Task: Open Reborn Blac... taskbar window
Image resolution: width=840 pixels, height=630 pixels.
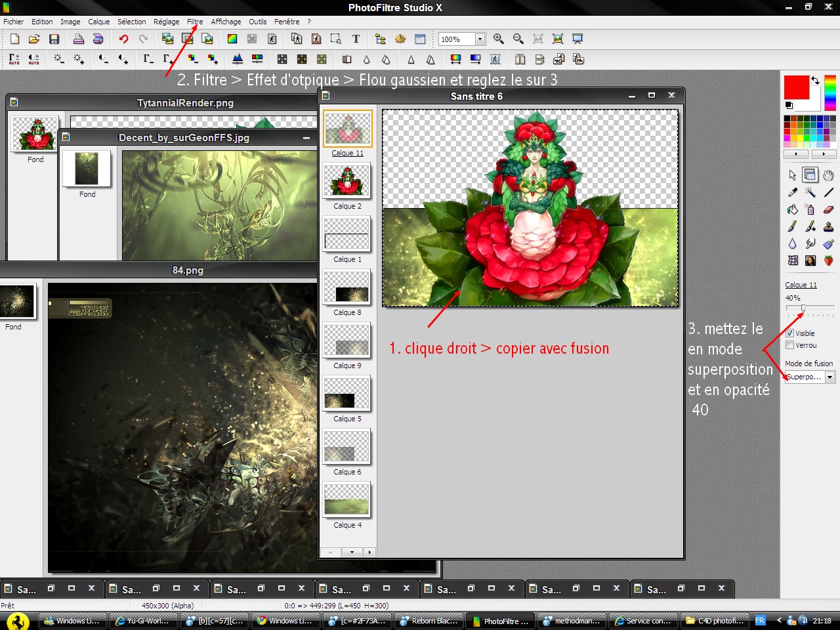Action: pyautogui.click(x=429, y=621)
